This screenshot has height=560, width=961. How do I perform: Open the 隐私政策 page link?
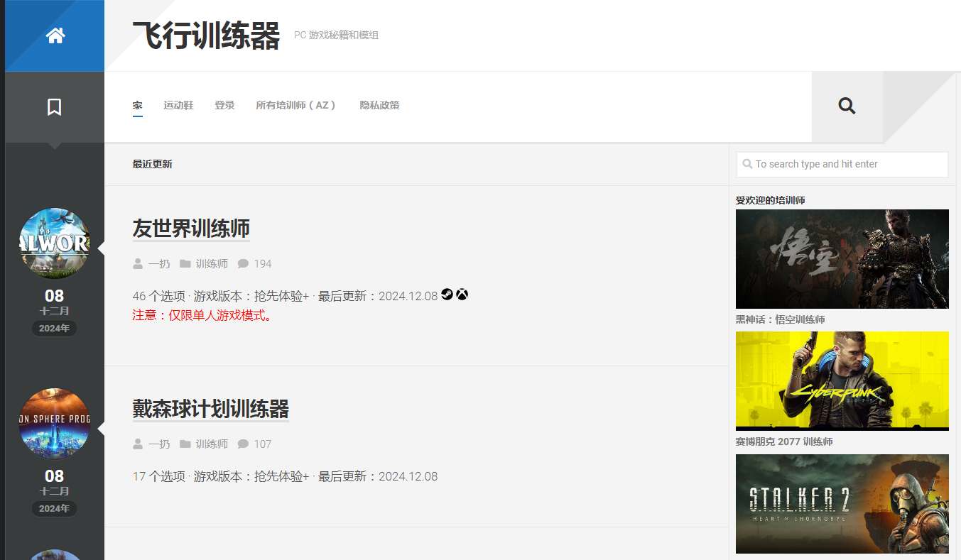(379, 105)
